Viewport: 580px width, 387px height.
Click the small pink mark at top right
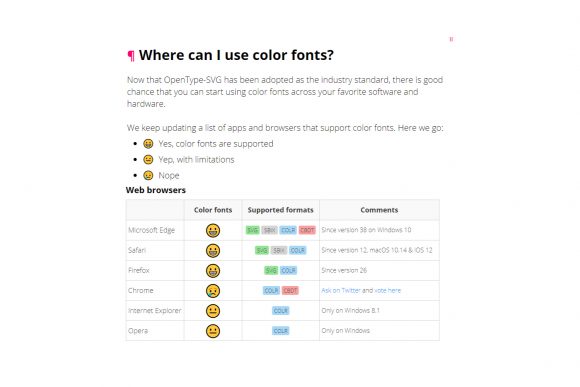click(x=451, y=39)
